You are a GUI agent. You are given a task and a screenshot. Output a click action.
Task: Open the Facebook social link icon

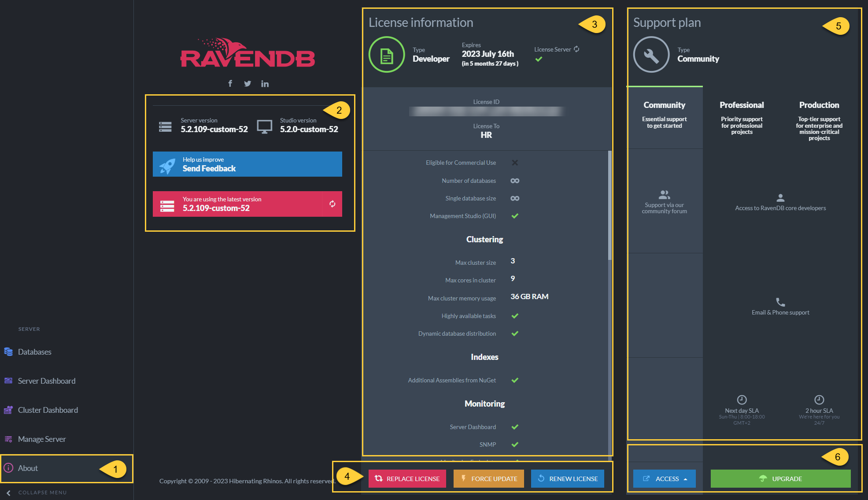(x=230, y=83)
